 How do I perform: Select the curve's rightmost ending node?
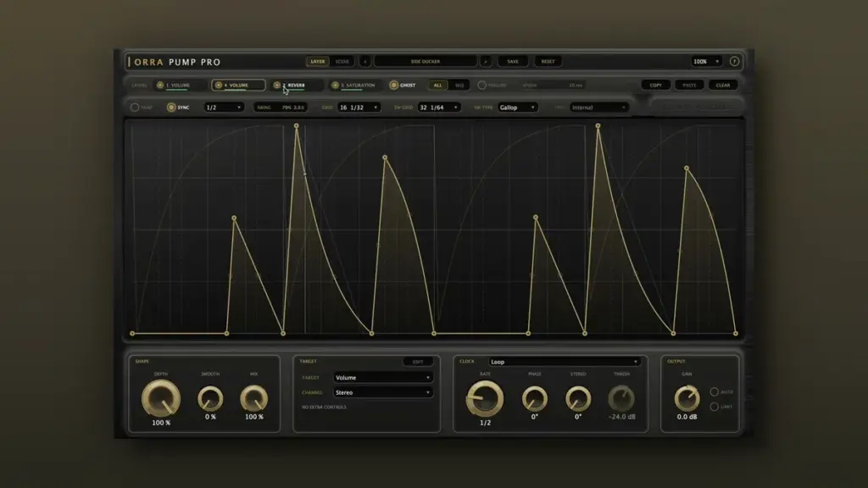tap(736, 334)
